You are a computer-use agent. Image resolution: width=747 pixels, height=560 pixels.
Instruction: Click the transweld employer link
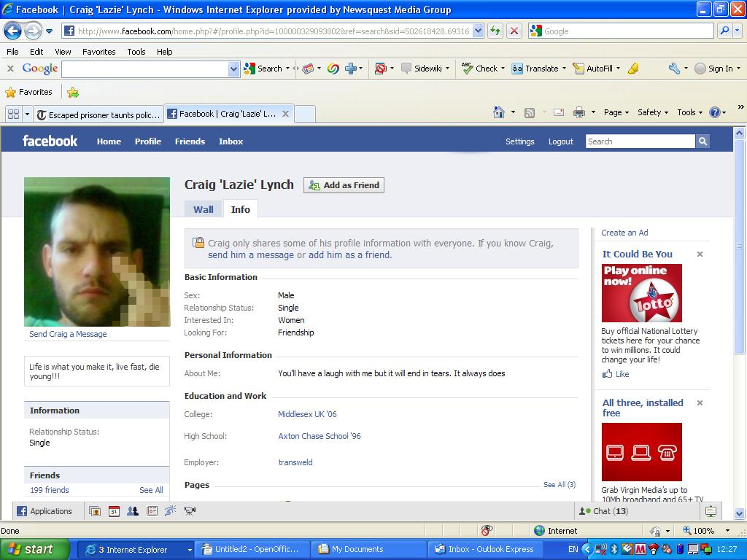(x=295, y=462)
